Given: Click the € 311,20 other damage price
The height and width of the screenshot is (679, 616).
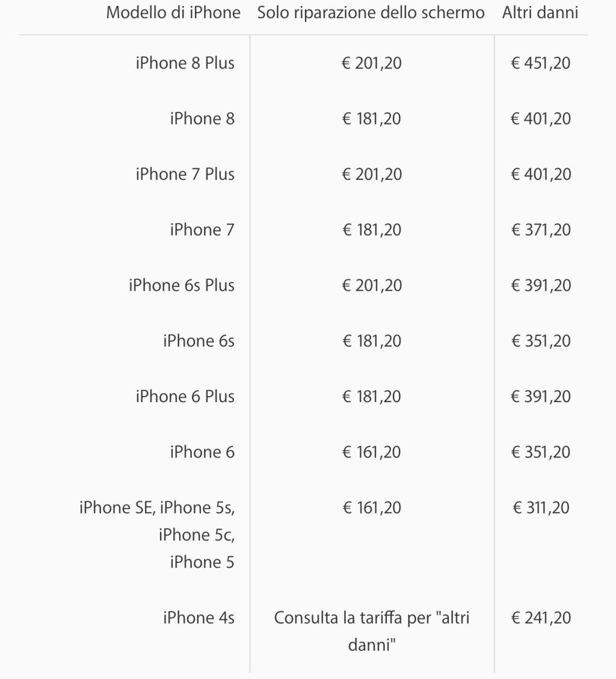Looking at the screenshot, I should point(541,507).
